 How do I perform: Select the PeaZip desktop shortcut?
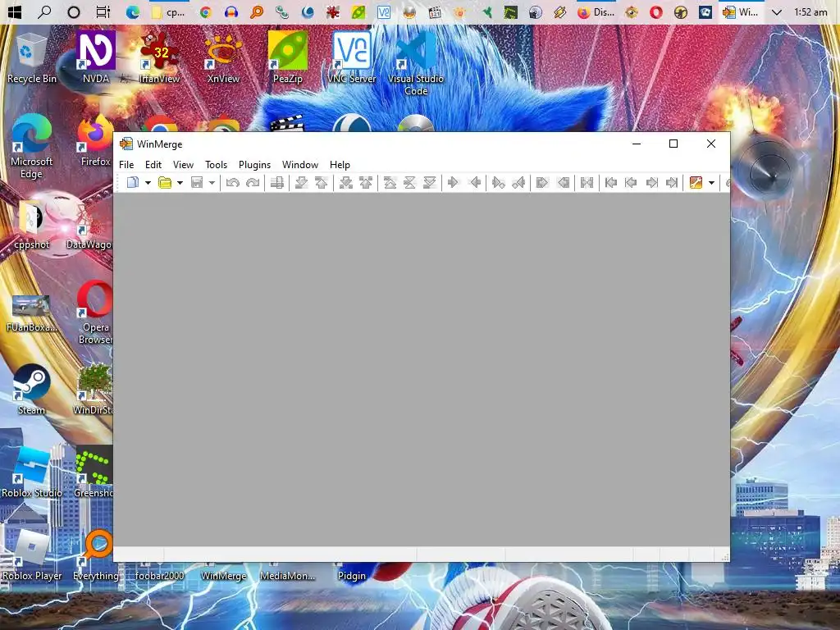coord(288,58)
